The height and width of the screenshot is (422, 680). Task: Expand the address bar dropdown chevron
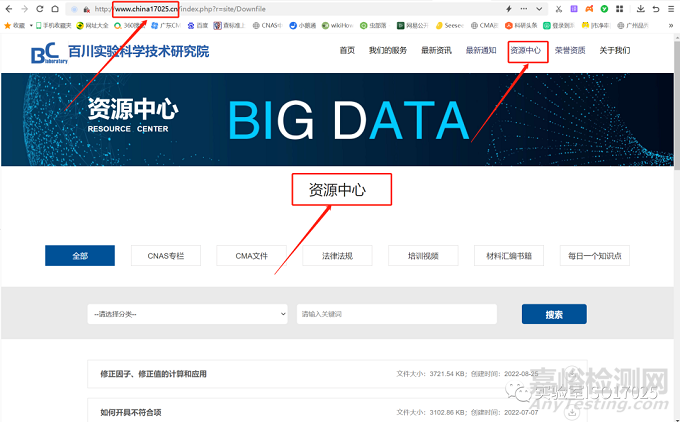coord(539,9)
